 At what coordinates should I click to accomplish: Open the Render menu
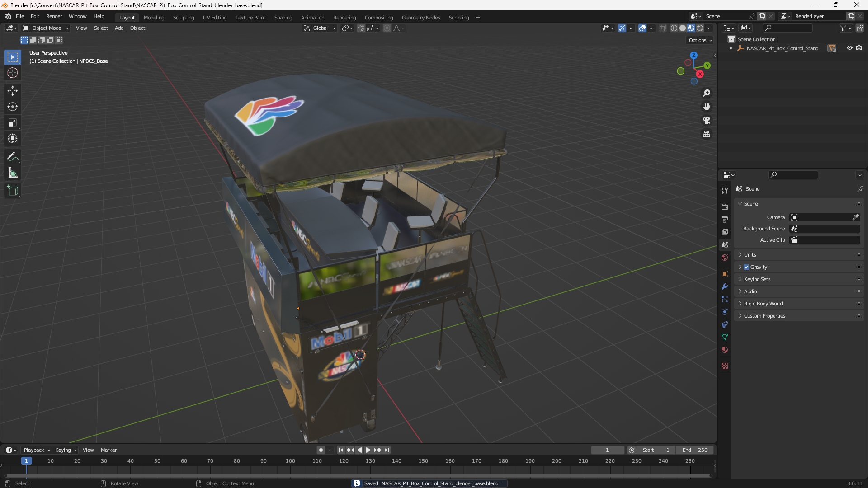[x=54, y=16]
